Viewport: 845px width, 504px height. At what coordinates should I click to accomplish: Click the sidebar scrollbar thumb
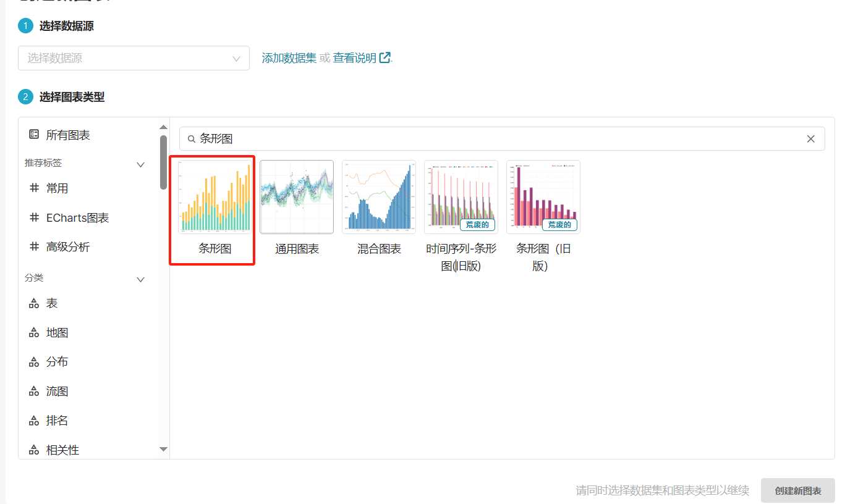pyautogui.click(x=163, y=162)
